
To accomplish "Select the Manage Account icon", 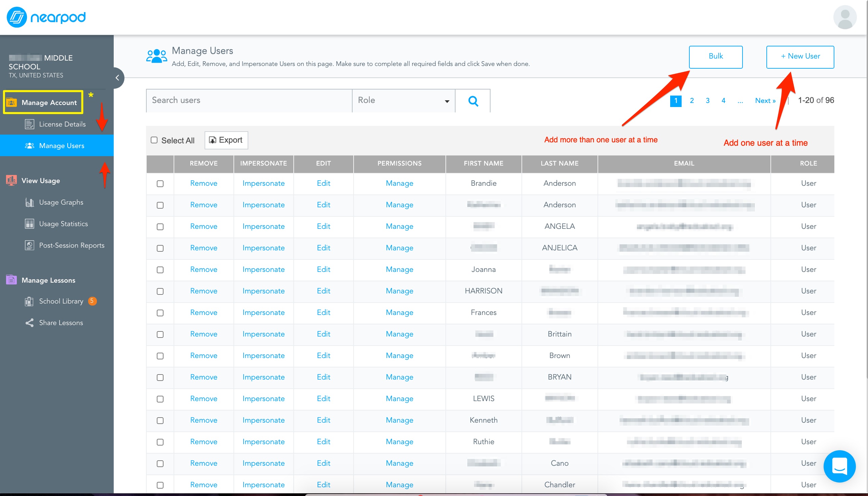I will tap(12, 102).
